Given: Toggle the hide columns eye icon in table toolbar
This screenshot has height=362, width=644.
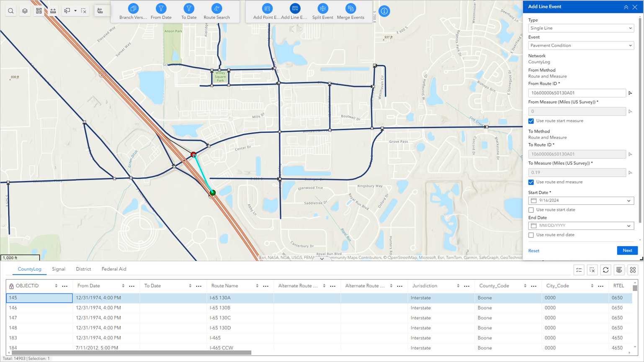Looking at the screenshot, I should click(x=619, y=270).
